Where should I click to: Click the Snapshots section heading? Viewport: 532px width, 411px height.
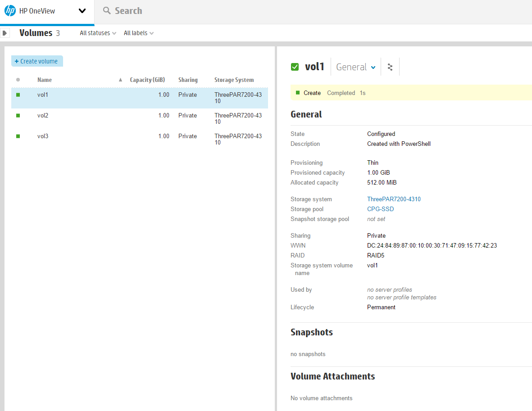[x=311, y=332]
